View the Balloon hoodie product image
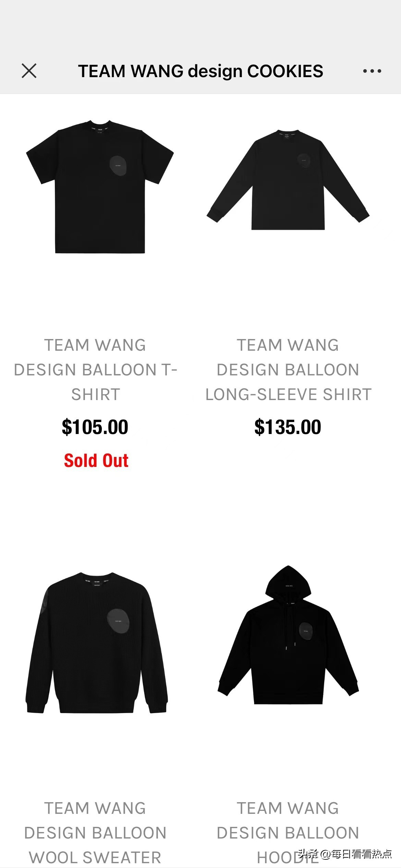Image resolution: width=401 pixels, height=868 pixels. click(x=288, y=635)
